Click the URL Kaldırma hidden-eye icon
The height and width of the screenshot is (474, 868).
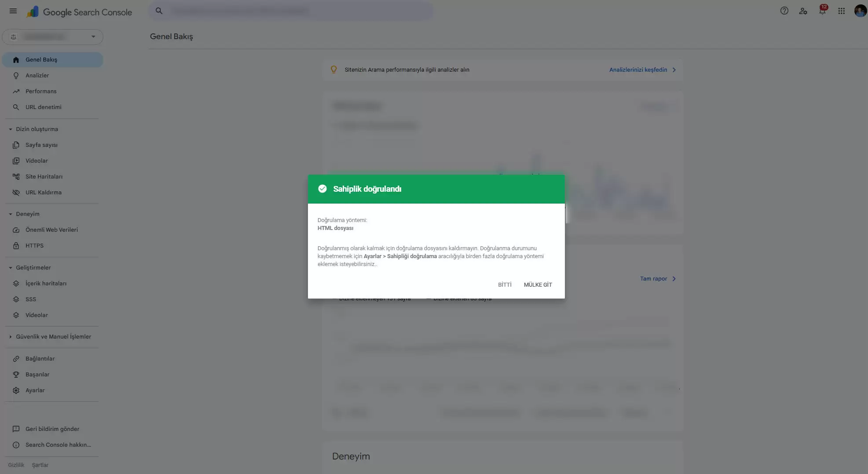(16, 193)
